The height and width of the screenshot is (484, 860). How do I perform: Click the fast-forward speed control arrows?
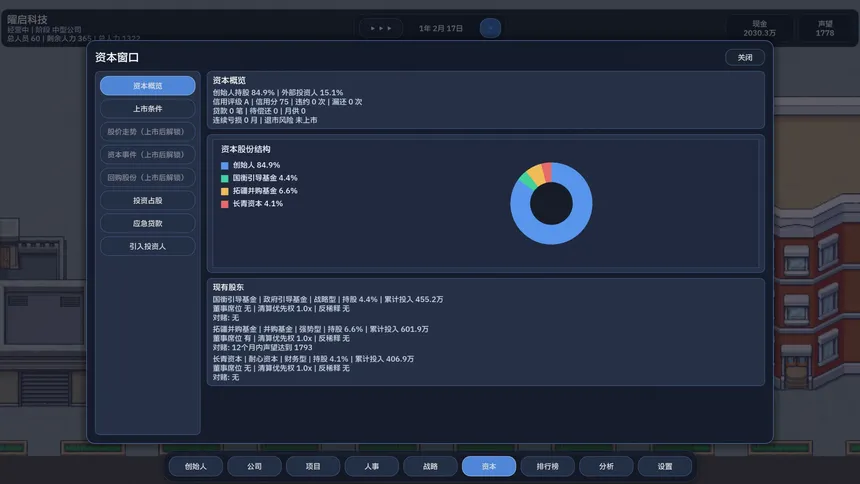(381, 28)
